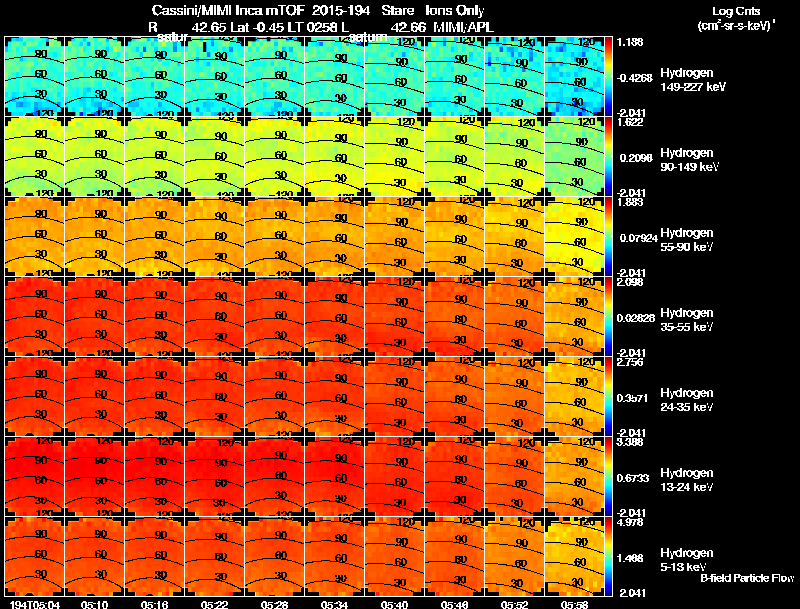The image size is (800, 609).
Task: Click the Hydrogen 55-90 keV label
Action: coord(687,240)
